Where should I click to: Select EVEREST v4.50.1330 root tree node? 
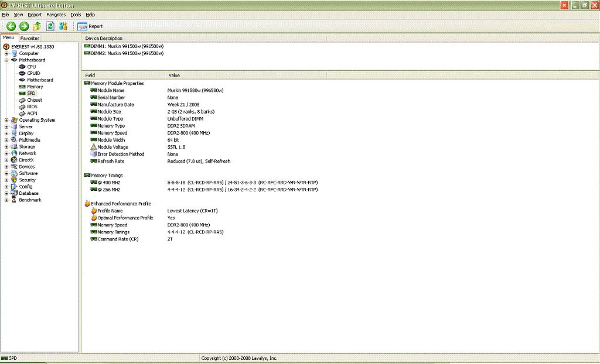(x=33, y=47)
